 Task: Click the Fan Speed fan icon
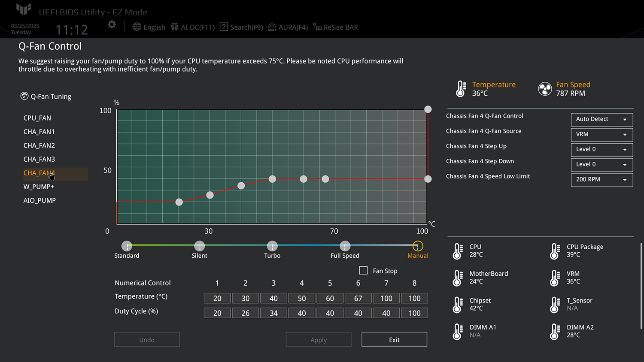[x=545, y=89]
